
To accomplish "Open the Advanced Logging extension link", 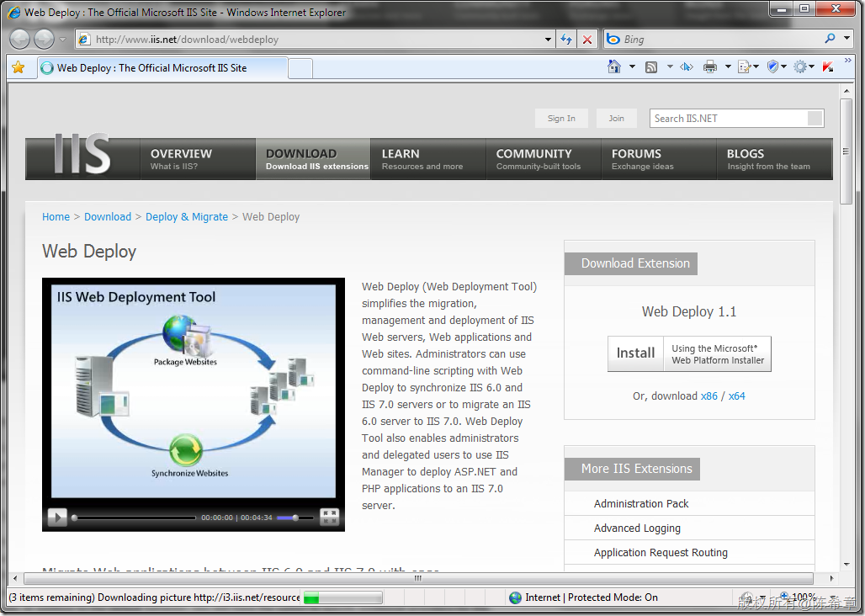I will pyautogui.click(x=637, y=528).
